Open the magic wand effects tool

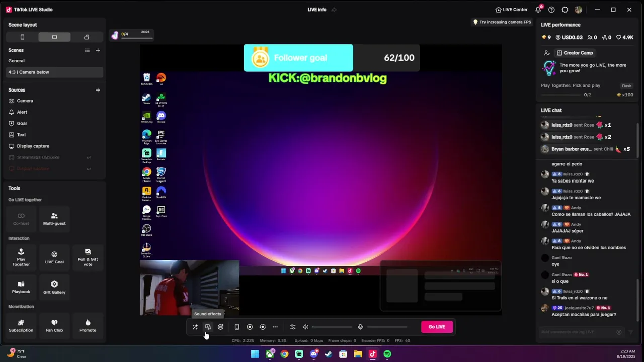click(195, 327)
